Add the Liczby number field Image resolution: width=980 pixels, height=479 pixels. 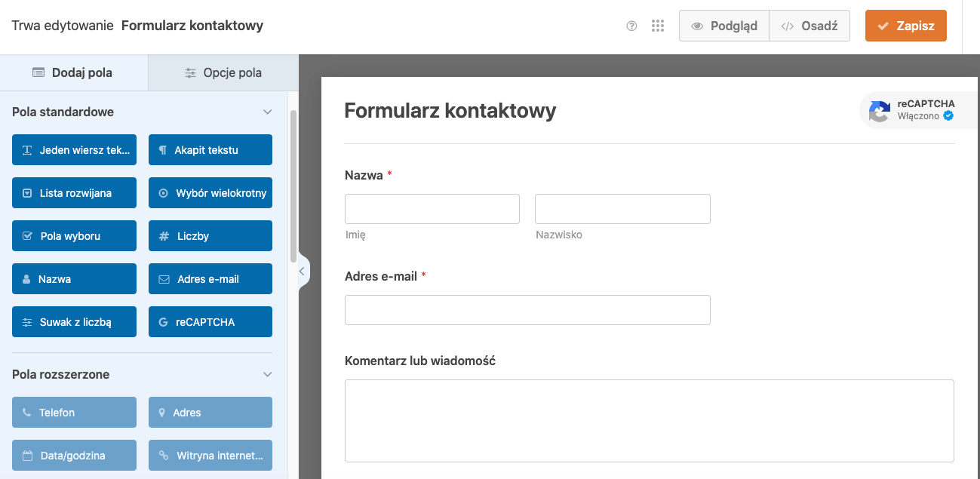click(x=210, y=236)
